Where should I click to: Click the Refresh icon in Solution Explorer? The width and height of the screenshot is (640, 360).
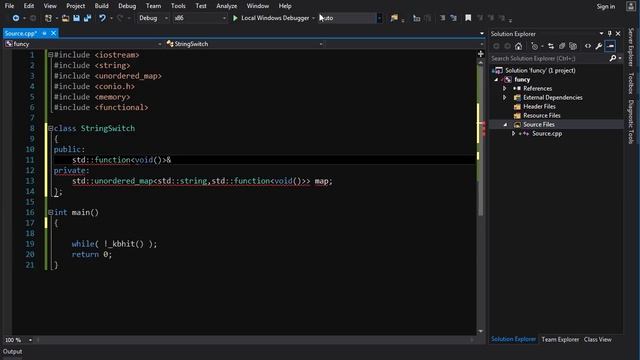pyautogui.click(x=562, y=46)
